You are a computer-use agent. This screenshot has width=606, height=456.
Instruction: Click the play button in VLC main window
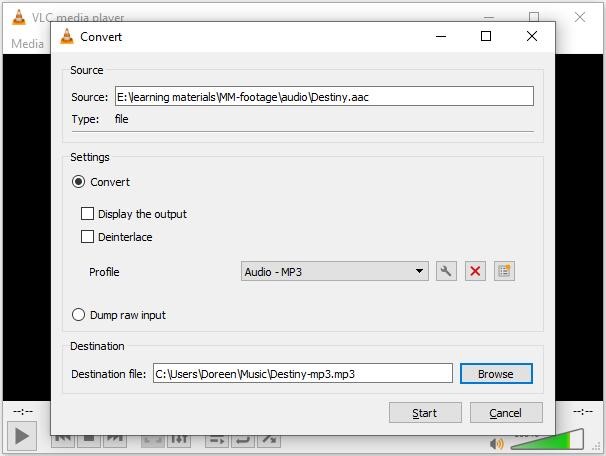coord(22,436)
